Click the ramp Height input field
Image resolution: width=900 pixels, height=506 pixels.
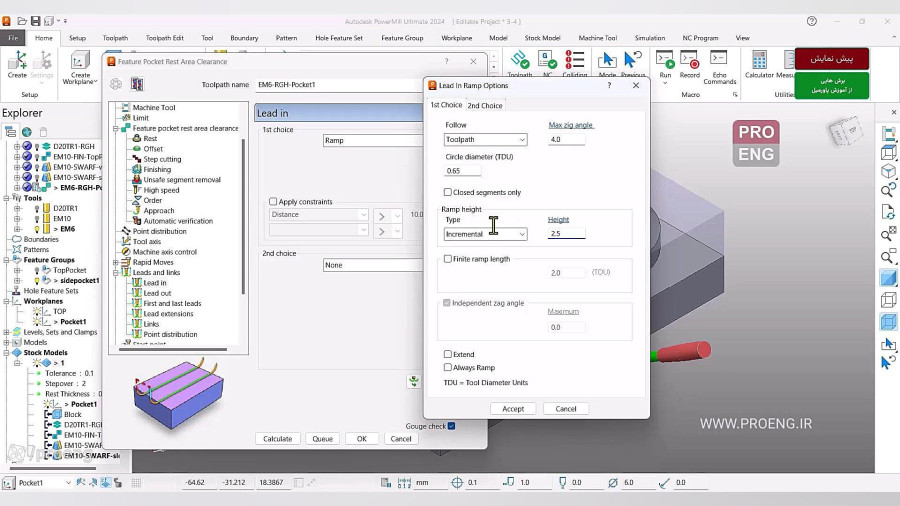click(x=567, y=233)
